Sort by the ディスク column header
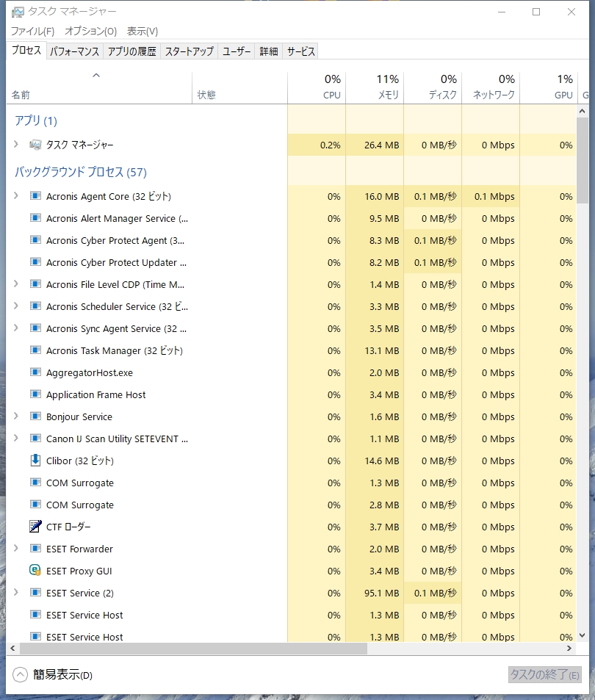Screen dimensions: 595x700 tap(433, 88)
